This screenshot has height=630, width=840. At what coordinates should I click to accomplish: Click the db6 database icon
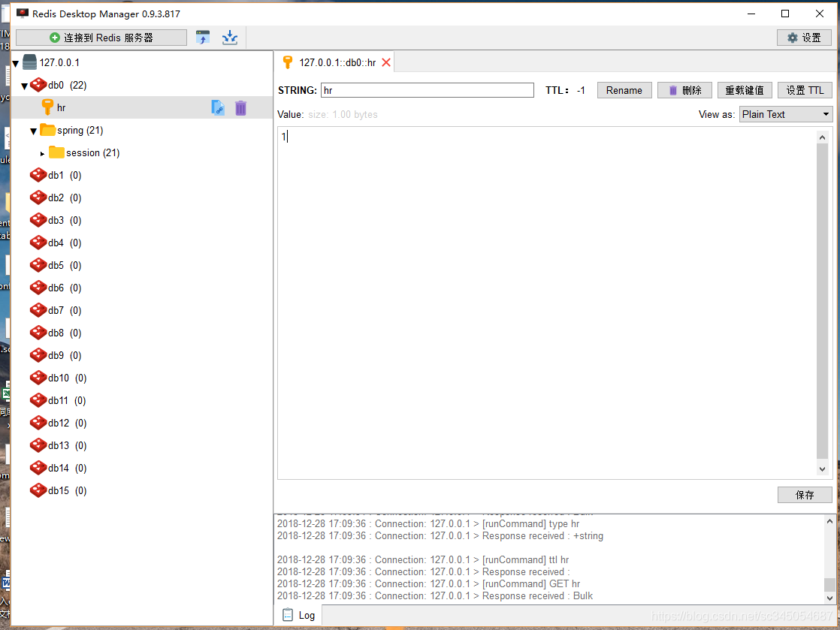pos(38,288)
